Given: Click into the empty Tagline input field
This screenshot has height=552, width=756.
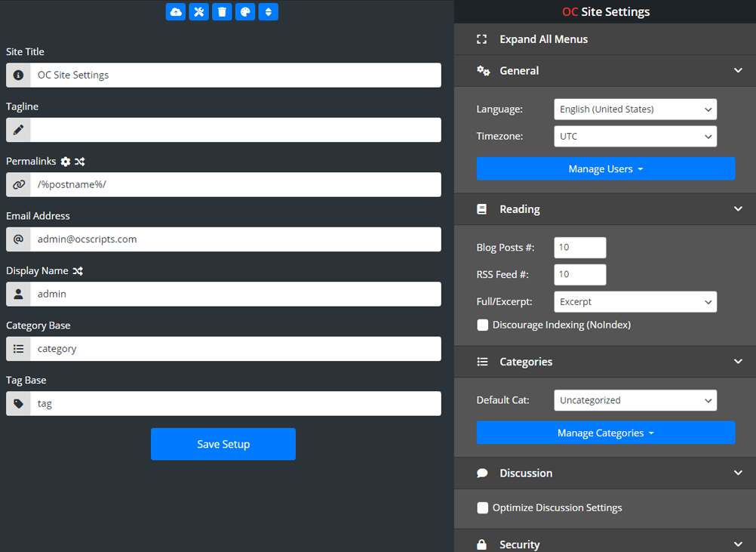Looking at the screenshot, I should tap(235, 130).
